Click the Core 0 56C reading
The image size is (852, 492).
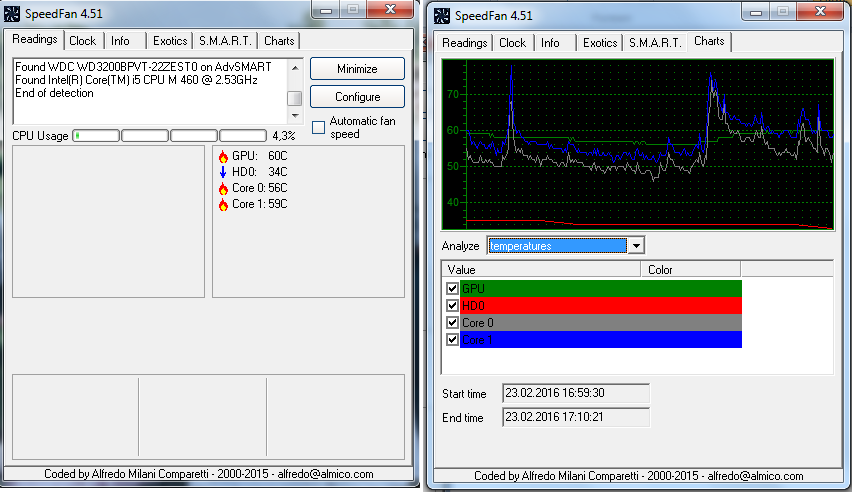[x=259, y=188]
